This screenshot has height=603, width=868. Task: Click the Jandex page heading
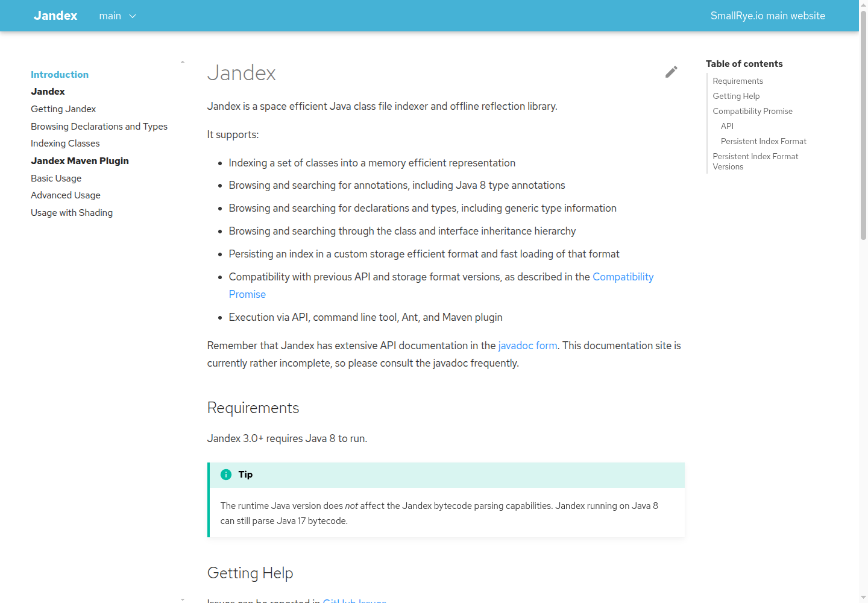pos(241,73)
